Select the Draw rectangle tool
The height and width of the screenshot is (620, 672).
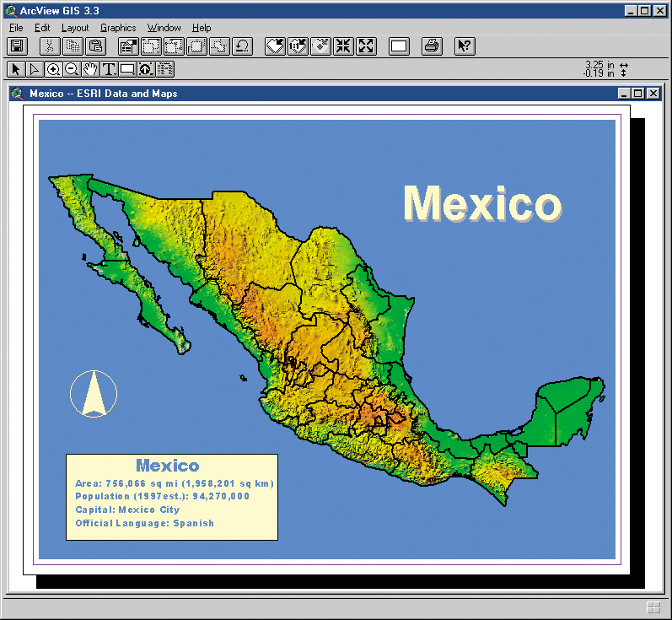(x=127, y=69)
